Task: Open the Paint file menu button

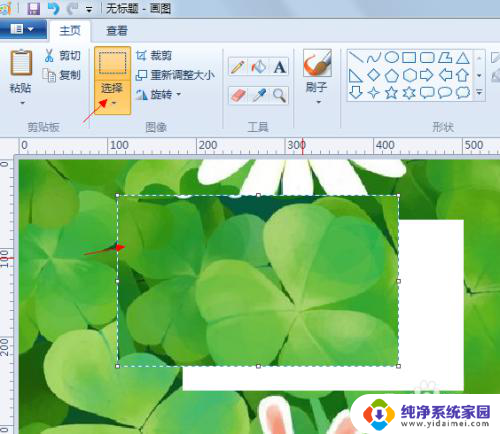Action: tap(22, 29)
